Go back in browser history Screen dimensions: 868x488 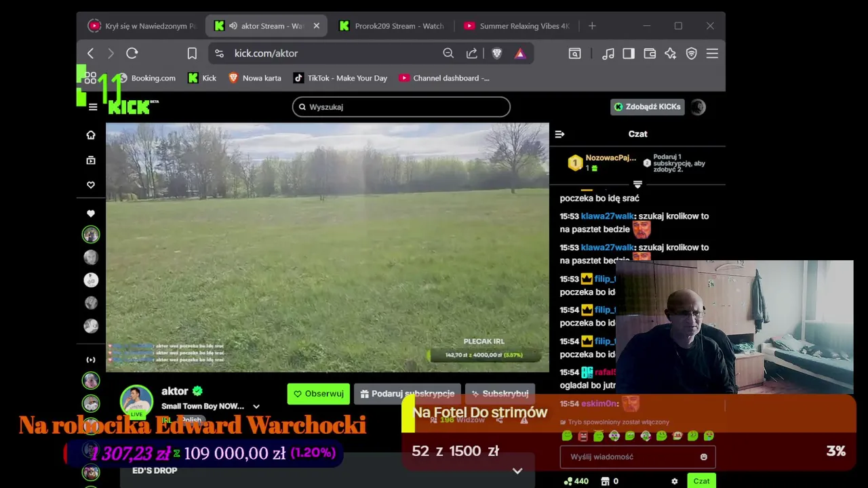point(90,54)
